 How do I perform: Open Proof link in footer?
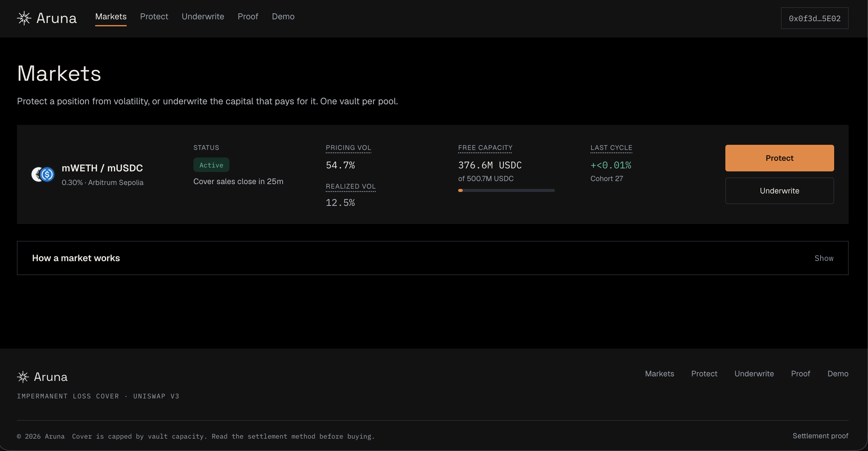pyautogui.click(x=800, y=374)
